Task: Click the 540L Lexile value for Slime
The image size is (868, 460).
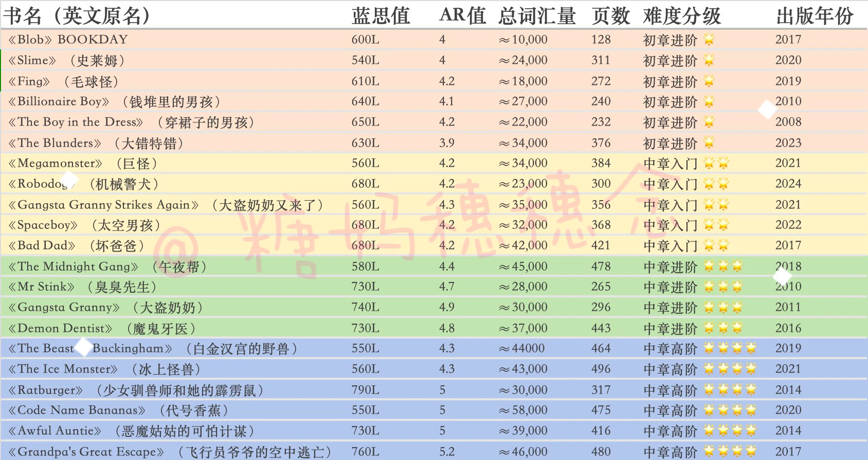Action: click(x=366, y=60)
